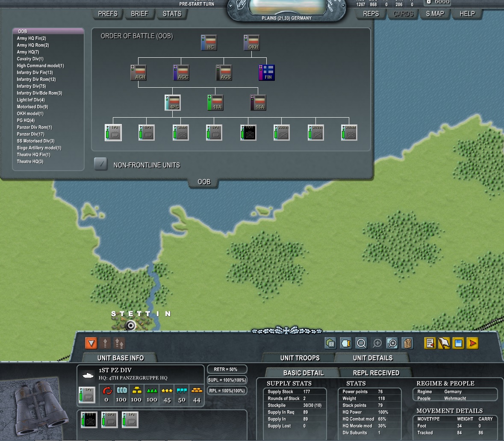Viewport: 504px width, 441px height.
Task: Open the CARDS tab
Action: pos(404,14)
